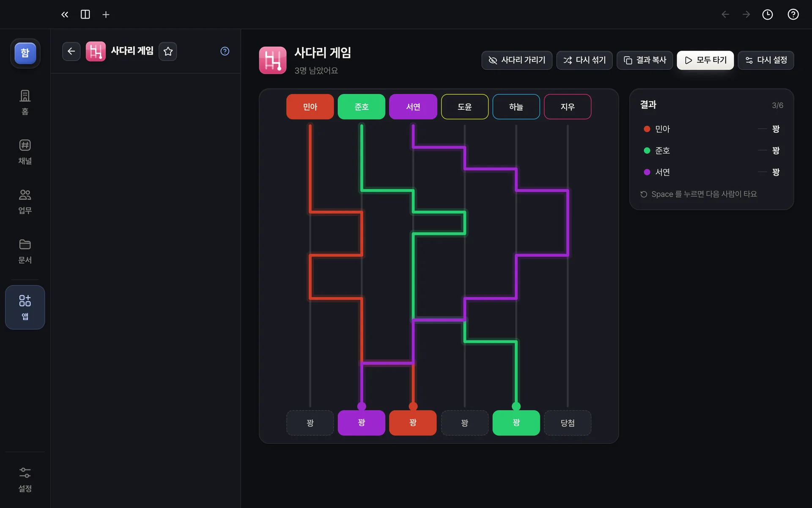This screenshot has width=812, height=508.
Task: Open help question mark in top bar
Action: pyautogui.click(x=793, y=14)
